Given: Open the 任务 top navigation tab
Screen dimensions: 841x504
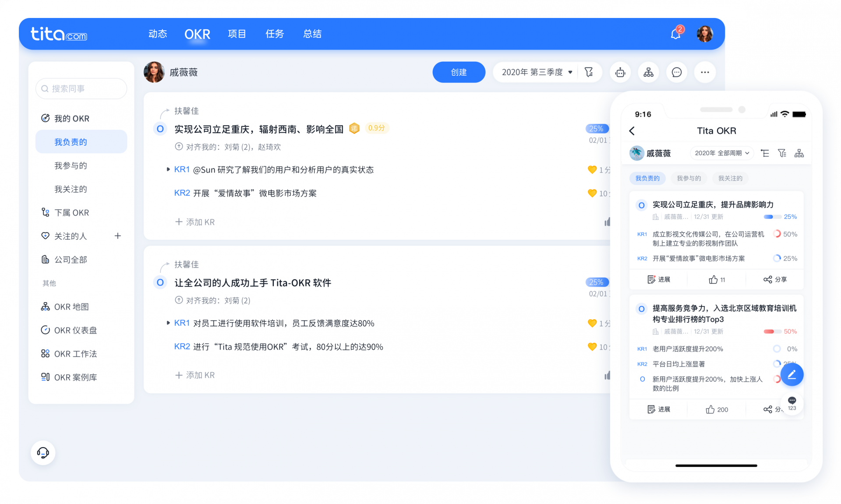Looking at the screenshot, I should click(x=275, y=34).
